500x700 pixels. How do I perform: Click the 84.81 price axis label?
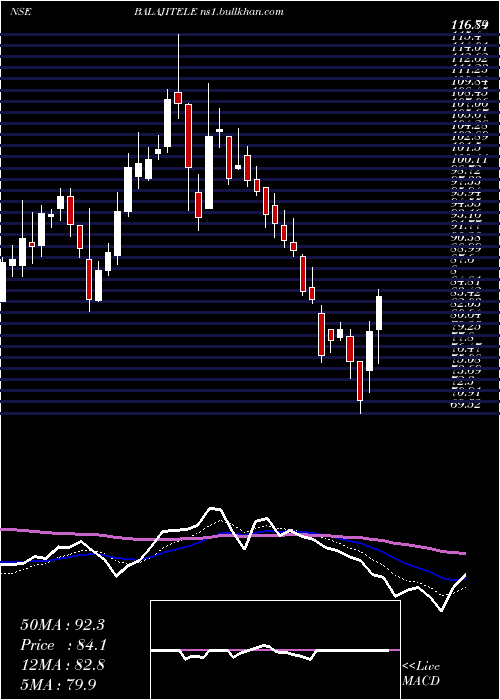tap(466, 282)
